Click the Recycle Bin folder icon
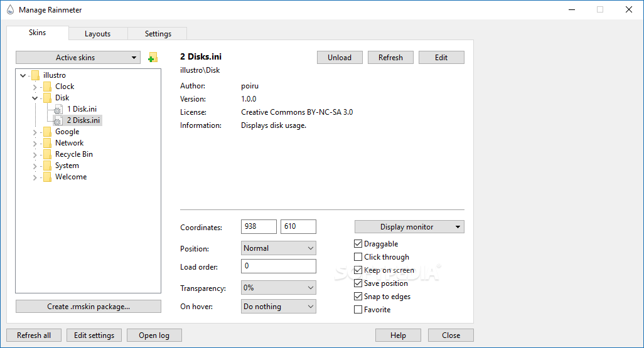Screen dimensions: 644x348 [x=47, y=154]
